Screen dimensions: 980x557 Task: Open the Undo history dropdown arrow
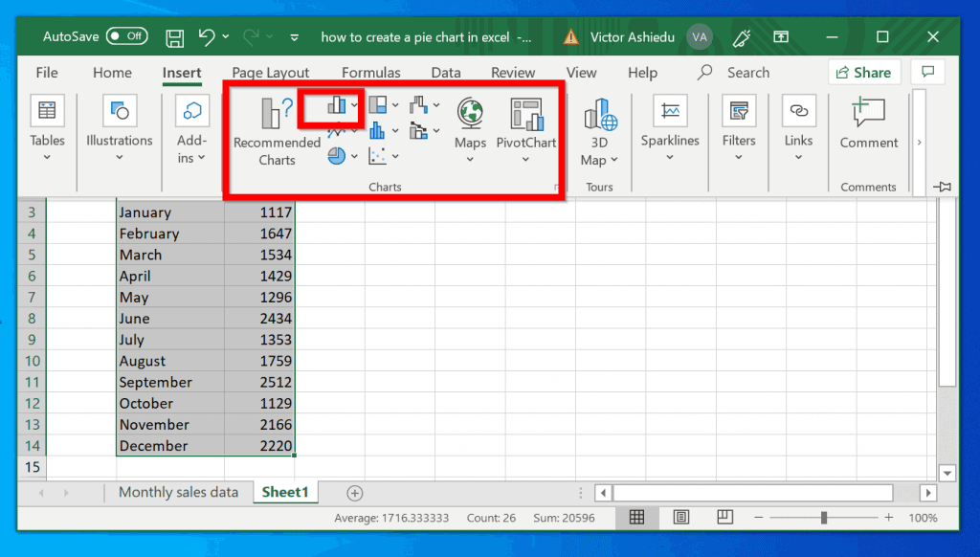[x=226, y=37]
